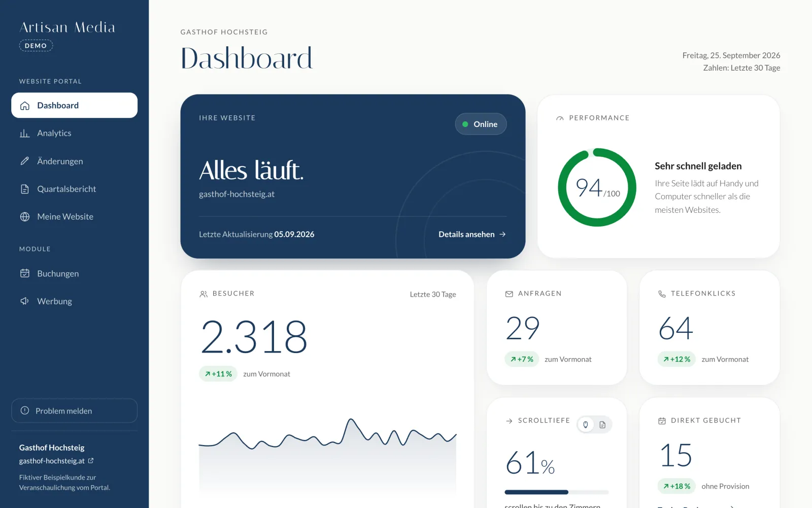Click the arrow icon after Details ansehen
The width and height of the screenshot is (812, 508).
502,234
